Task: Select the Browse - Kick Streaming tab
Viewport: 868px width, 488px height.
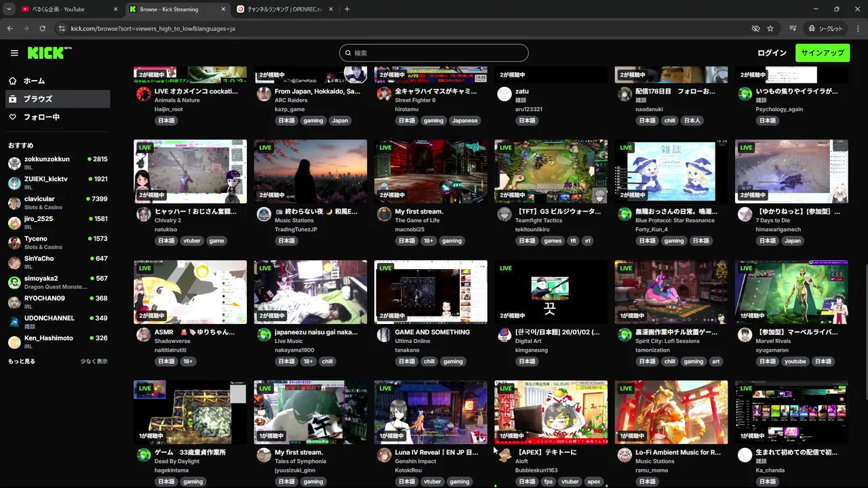Action: click(x=178, y=9)
